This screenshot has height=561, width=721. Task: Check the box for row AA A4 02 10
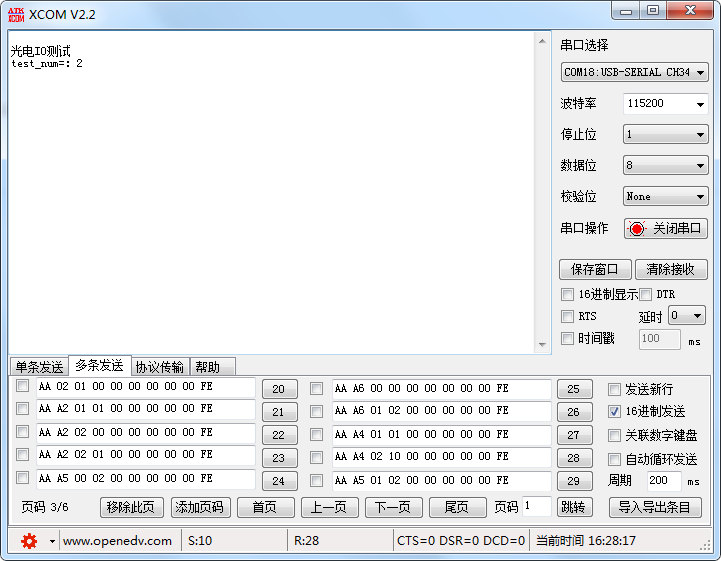316,457
